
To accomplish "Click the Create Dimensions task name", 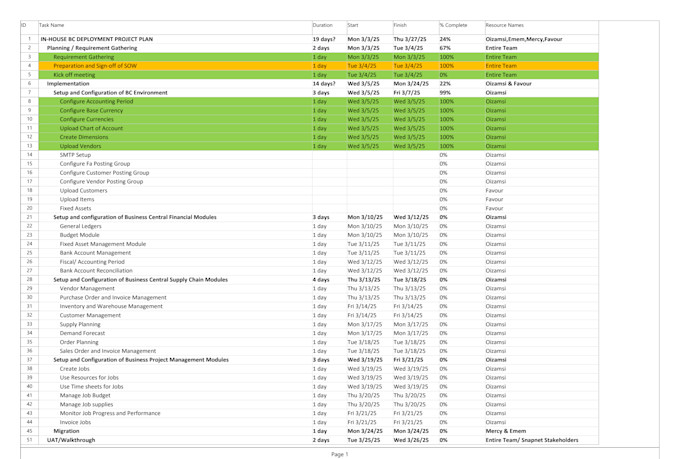I will pos(84,137).
